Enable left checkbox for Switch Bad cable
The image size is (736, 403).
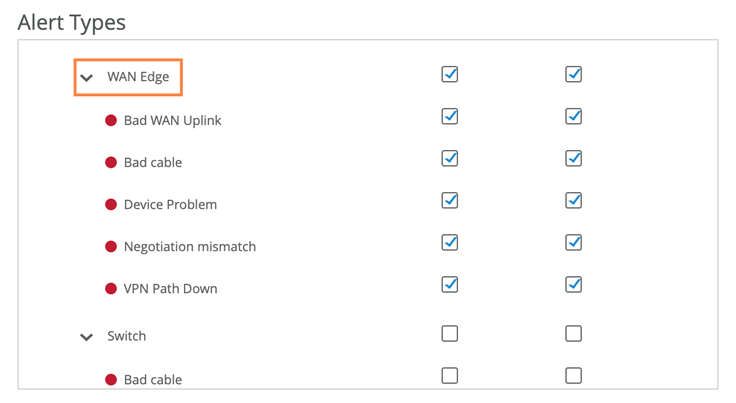[x=450, y=375]
